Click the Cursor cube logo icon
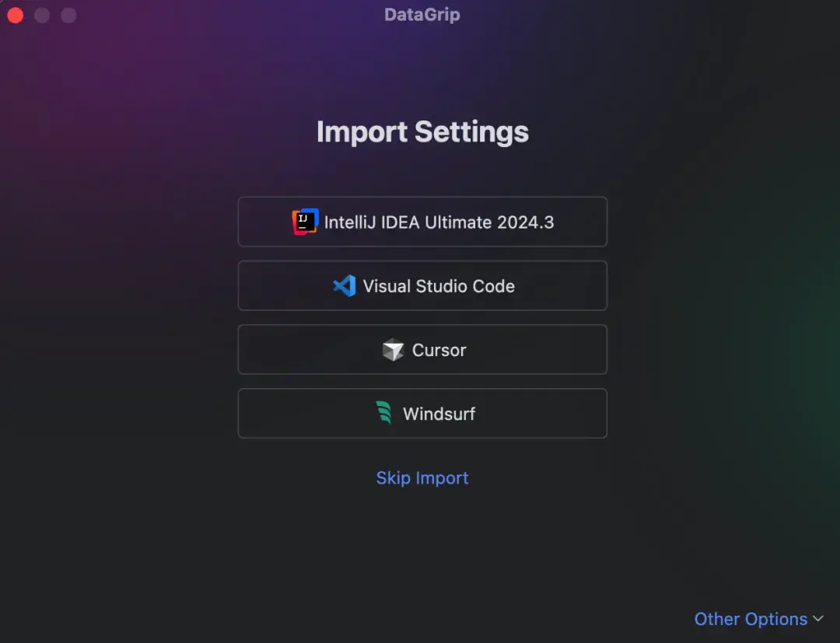The height and width of the screenshot is (643, 840). click(394, 350)
